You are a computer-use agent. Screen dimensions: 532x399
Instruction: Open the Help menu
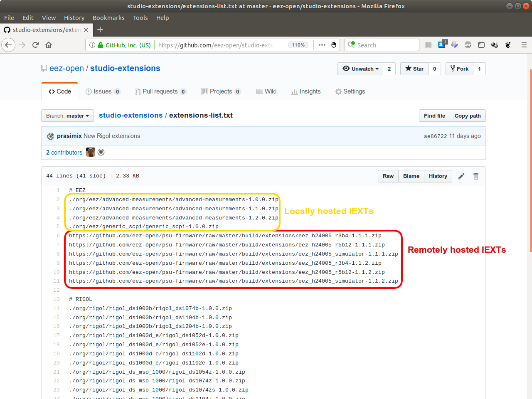pyautogui.click(x=163, y=18)
